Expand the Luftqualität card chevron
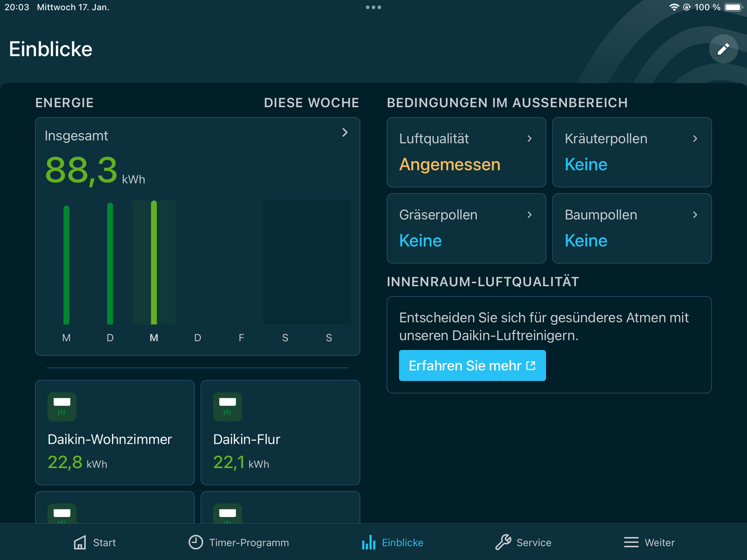The image size is (747, 560). [530, 138]
